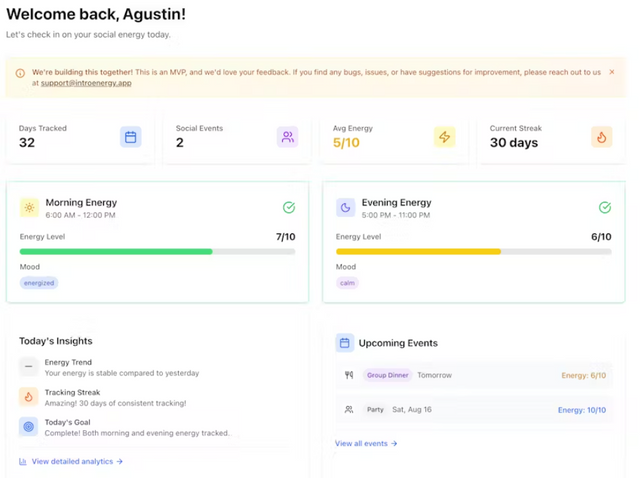Select the energized mood tag
640x478 pixels.
[x=39, y=283]
